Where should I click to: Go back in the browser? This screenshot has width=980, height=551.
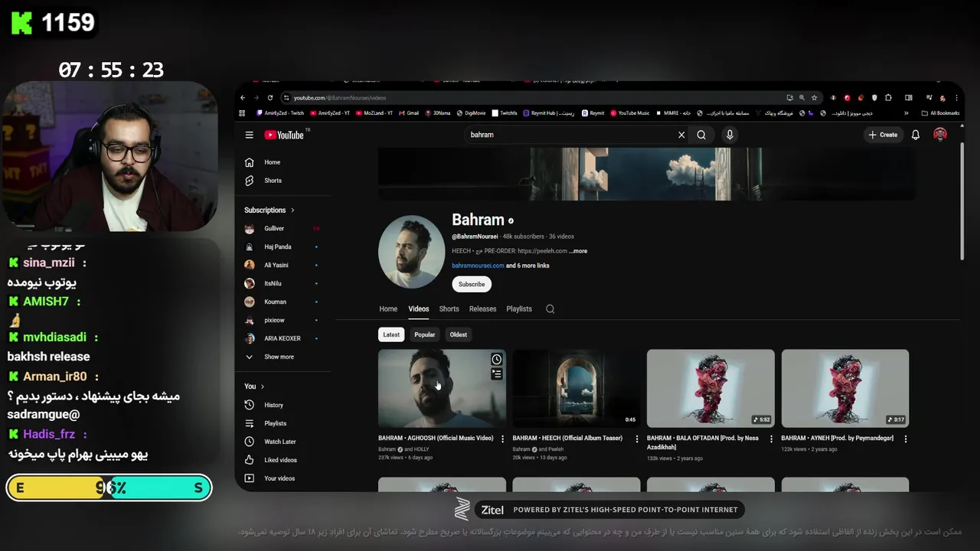pos(243,98)
